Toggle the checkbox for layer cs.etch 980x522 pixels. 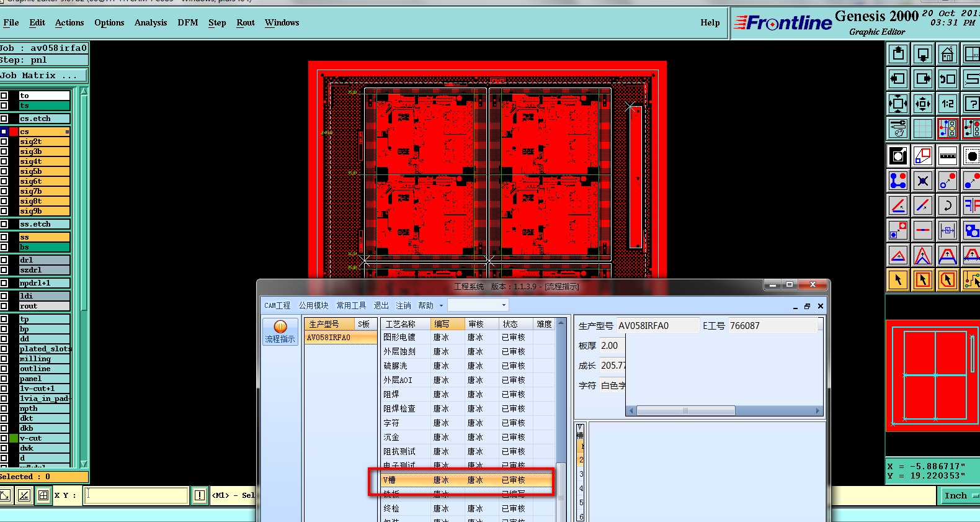click(4, 119)
